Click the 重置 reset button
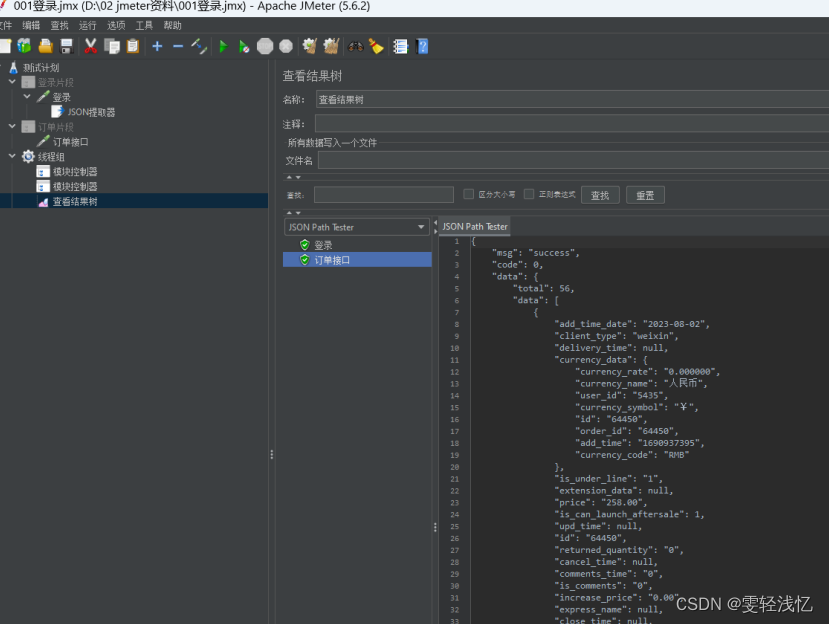 645,195
